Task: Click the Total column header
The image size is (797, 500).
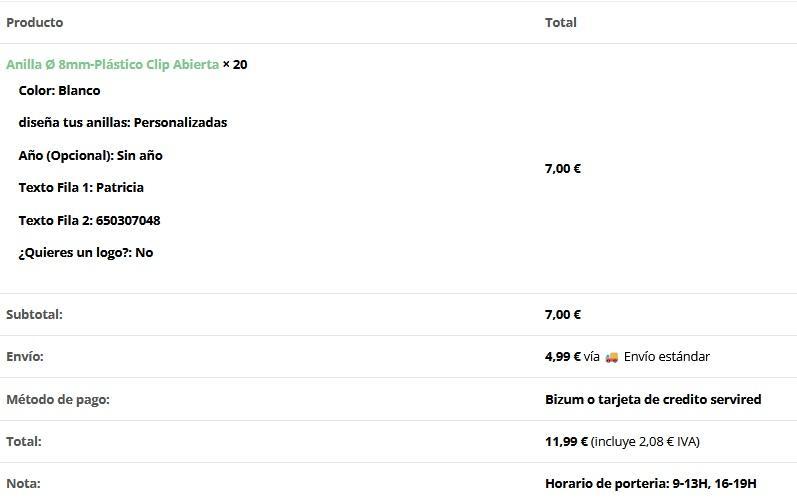Action: click(561, 22)
